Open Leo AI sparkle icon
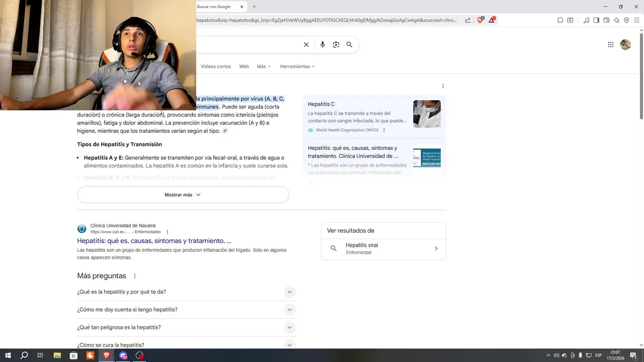Viewport: 644px width, 362px height. [x=616, y=20]
